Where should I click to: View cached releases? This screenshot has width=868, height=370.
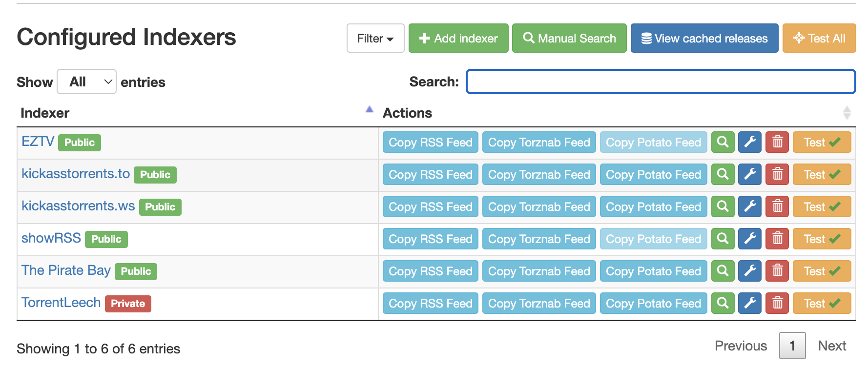tap(704, 38)
